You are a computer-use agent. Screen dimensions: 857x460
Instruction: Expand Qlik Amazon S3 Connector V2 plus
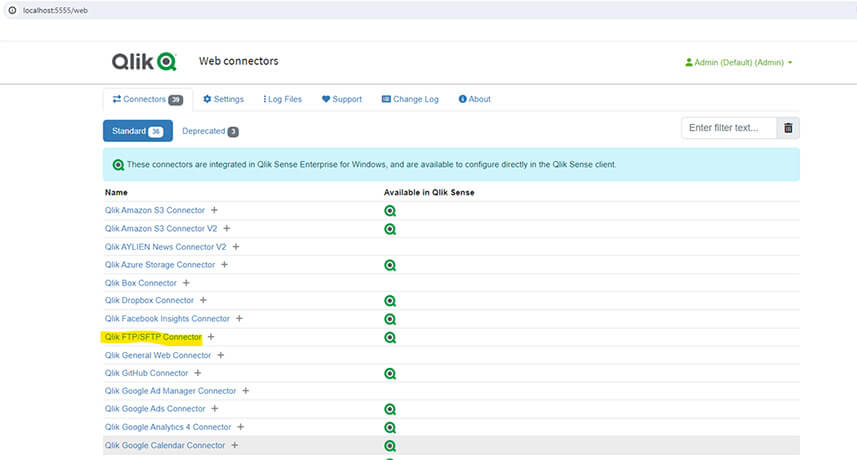point(227,228)
